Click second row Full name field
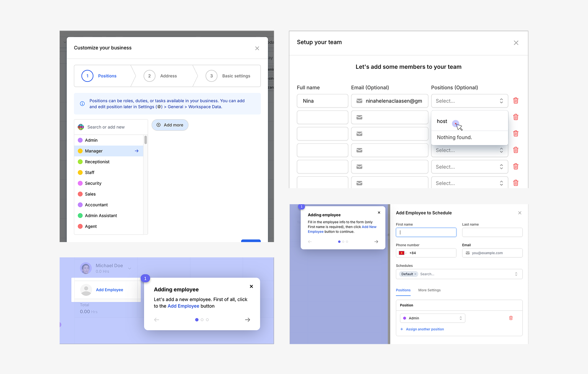The width and height of the screenshot is (588, 374). point(322,117)
